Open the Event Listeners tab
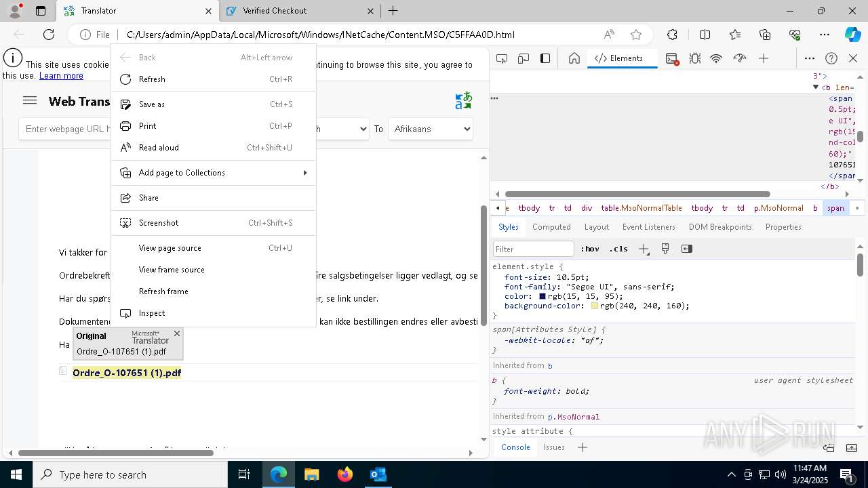868x488 pixels. tap(649, 227)
